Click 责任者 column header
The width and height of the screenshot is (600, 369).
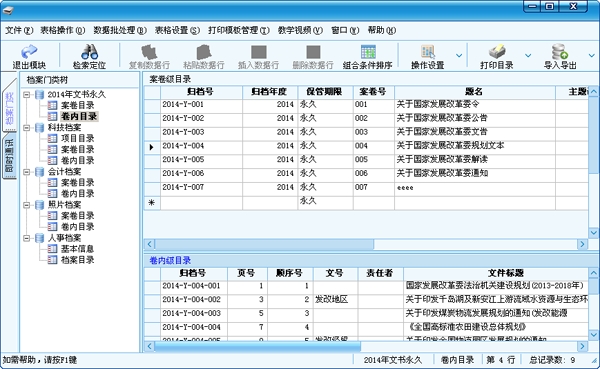(x=380, y=273)
